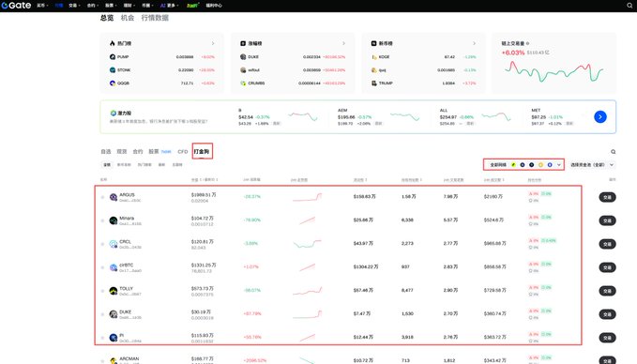Image resolution: width=637 pixels, height=364 pixels.
Task: Click the ARGUS token icon in table
Action: (114, 197)
